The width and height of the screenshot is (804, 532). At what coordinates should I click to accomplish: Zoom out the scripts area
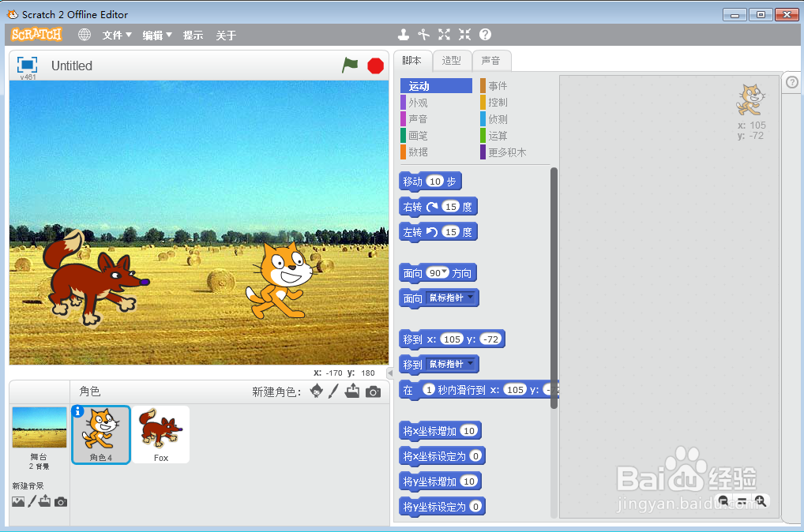coord(723,500)
